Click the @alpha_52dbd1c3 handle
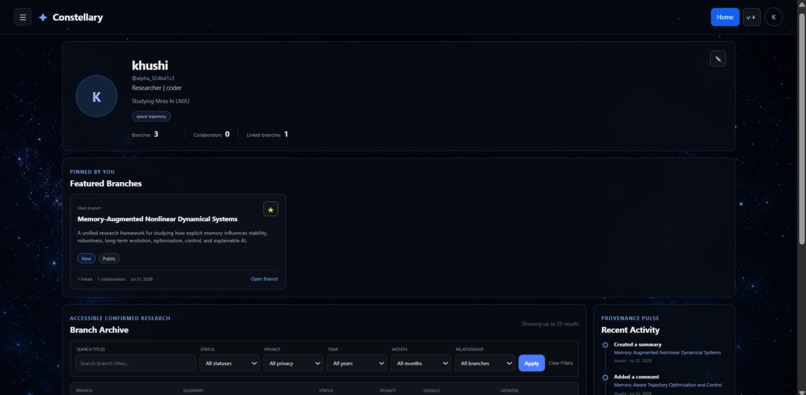The image size is (806, 395). [153, 78]
